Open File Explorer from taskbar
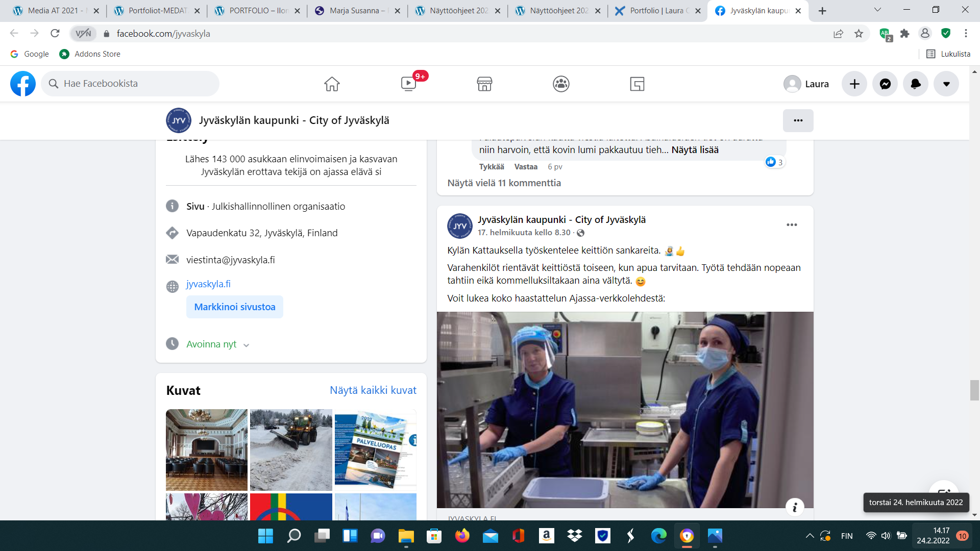The image size is (980, 551). point(406,536)
